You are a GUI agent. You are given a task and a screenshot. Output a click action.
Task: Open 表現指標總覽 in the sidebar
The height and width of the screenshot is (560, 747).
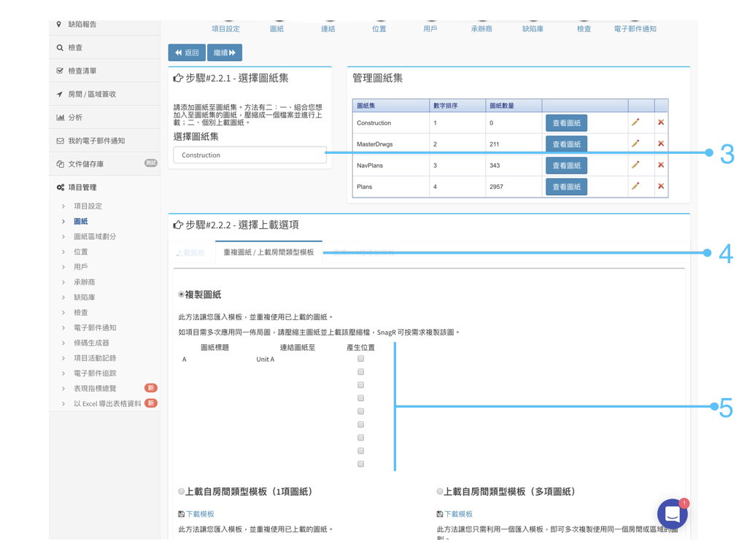coord(94,389)
